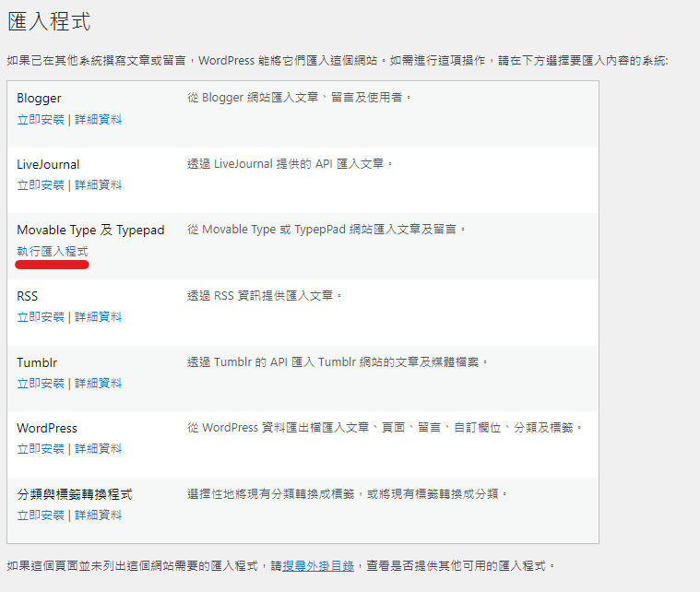
Task: Select the 分類與標籤轉換程式 title
Action: coord(75,494)
